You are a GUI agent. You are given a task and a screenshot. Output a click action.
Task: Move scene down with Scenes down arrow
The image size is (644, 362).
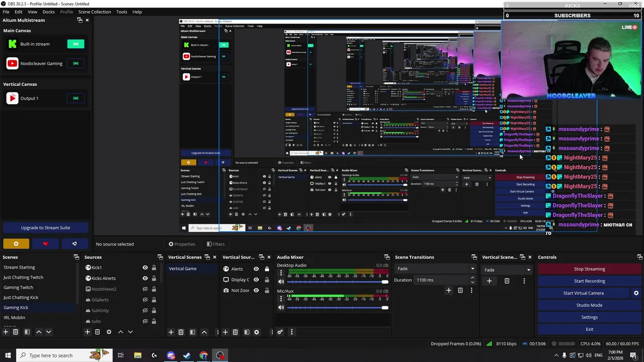pyautogui.click(x=48, y=332)
